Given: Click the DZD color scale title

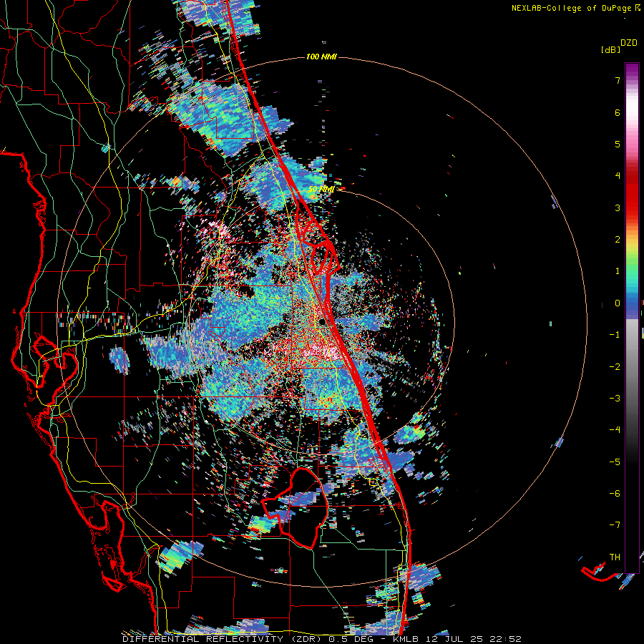Looking at the screenshot, I should tap(629, 43).
